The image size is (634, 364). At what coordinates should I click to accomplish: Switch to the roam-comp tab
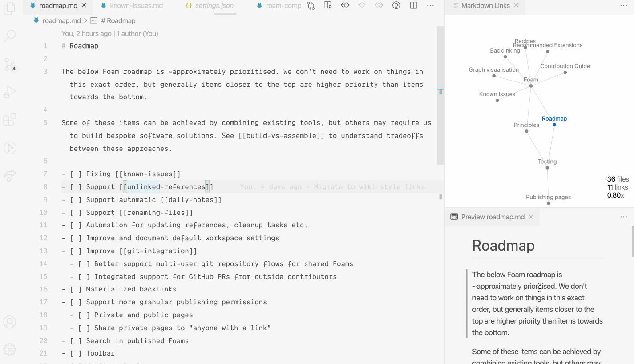coord(279,6)
